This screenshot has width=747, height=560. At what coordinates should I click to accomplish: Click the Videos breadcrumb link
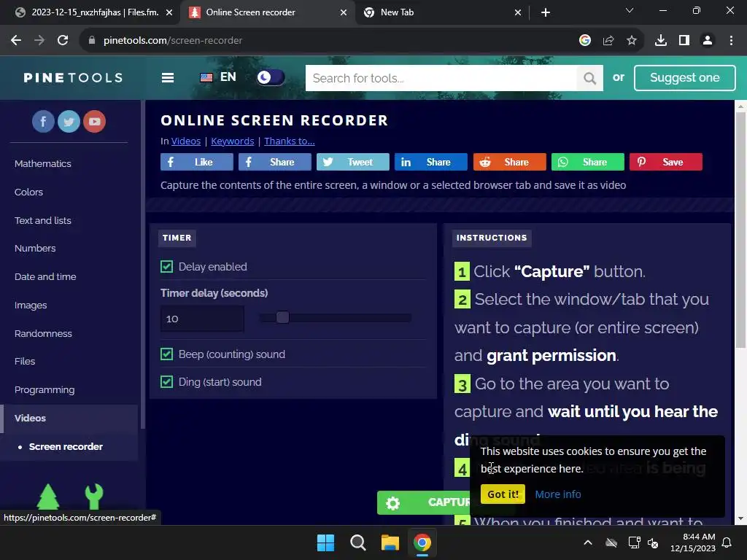(186, 141)
